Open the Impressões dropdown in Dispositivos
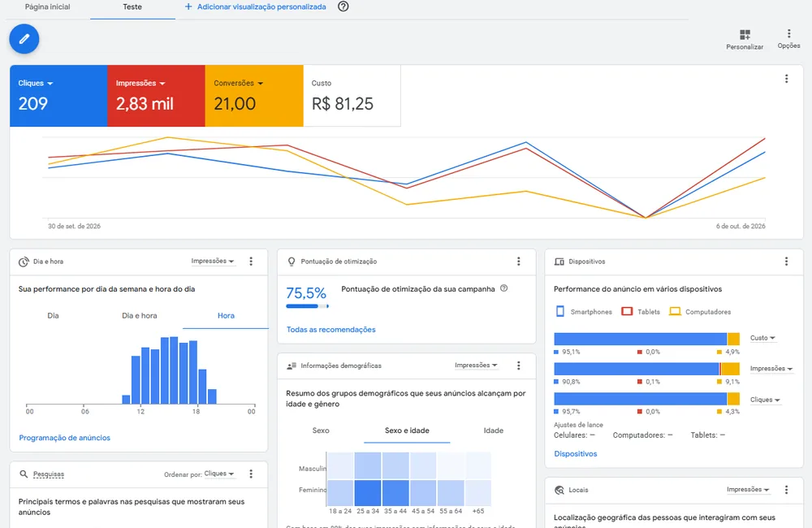This screenshot has width=812, height=528. (x=771, y=369)
